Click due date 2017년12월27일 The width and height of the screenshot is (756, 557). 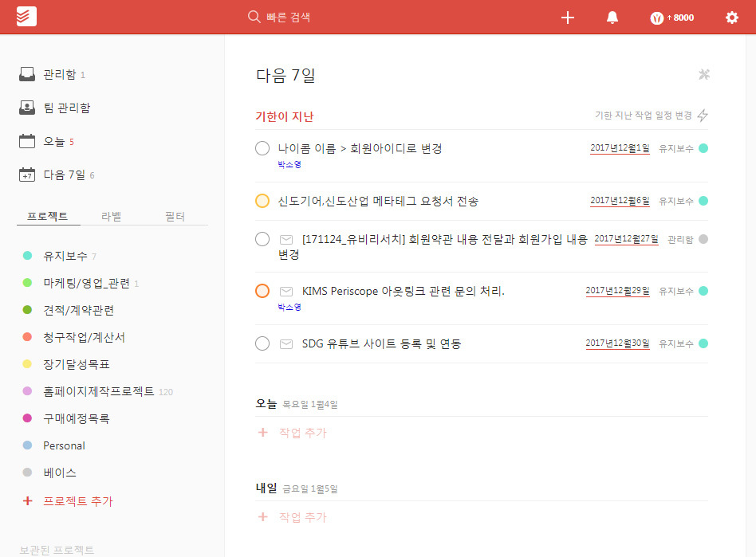626,238
